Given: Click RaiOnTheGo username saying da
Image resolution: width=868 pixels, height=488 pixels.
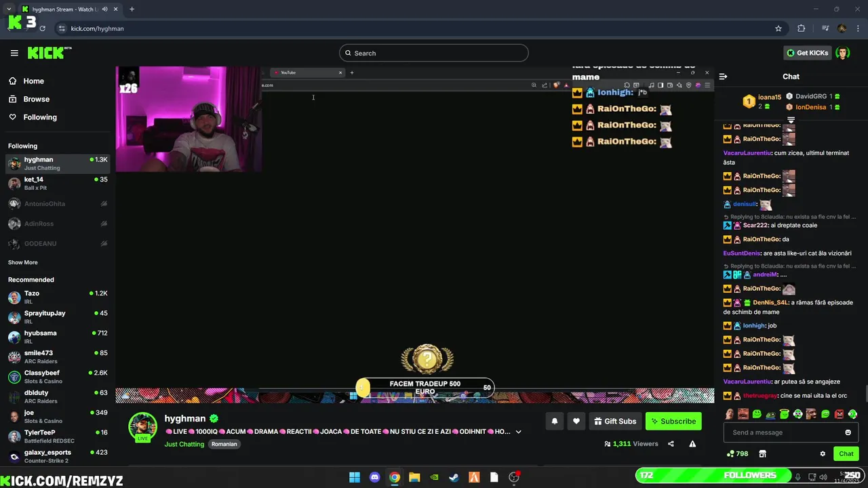Looking at the screenshot, I should (761, 239).
